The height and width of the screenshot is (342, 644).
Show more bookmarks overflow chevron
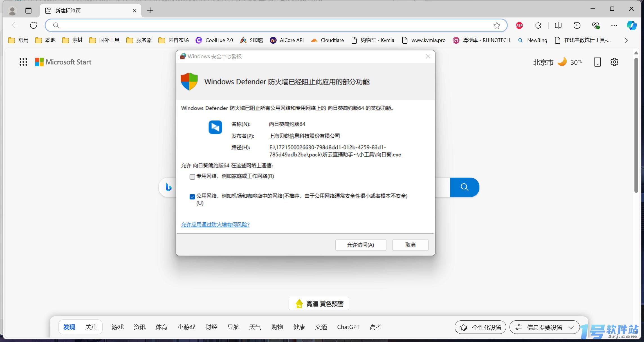(626, 40)
